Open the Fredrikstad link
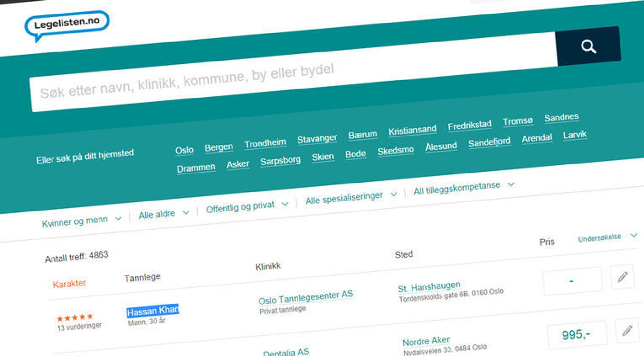Viewport: 644px width, 356px height. 469,125
